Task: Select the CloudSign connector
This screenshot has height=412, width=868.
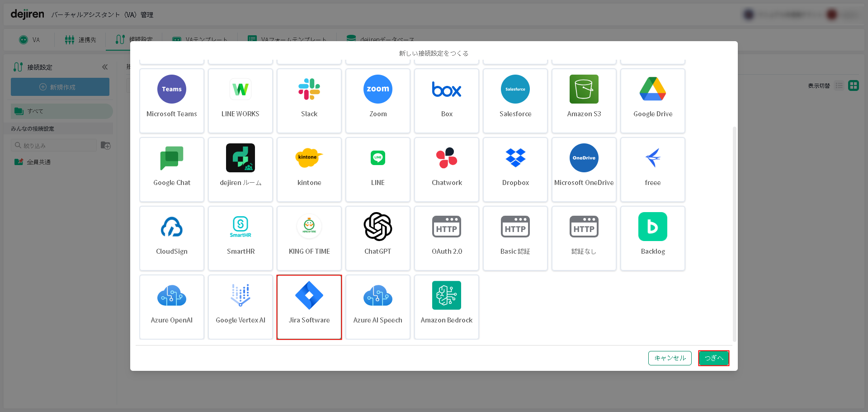Action: coord(172,238)
